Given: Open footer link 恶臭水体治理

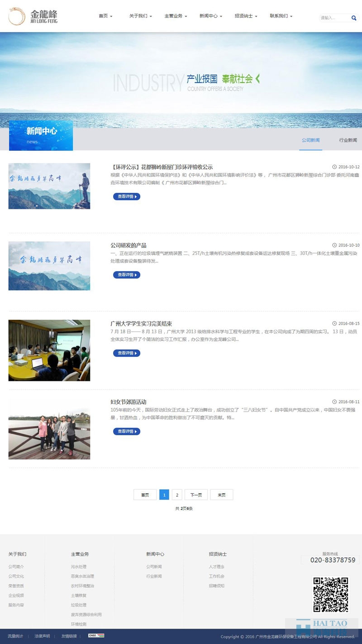Looking at the screenshot, I should [82, 577].
